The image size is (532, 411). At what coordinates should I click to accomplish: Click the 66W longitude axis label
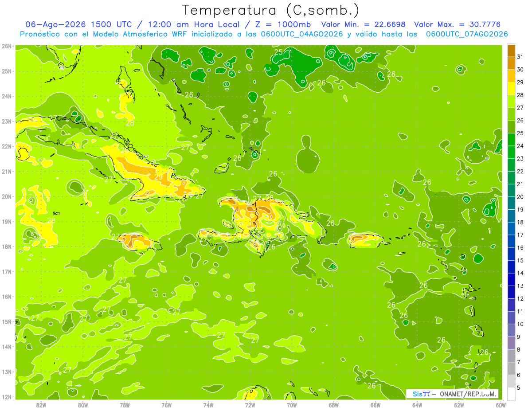coord(375,405)
